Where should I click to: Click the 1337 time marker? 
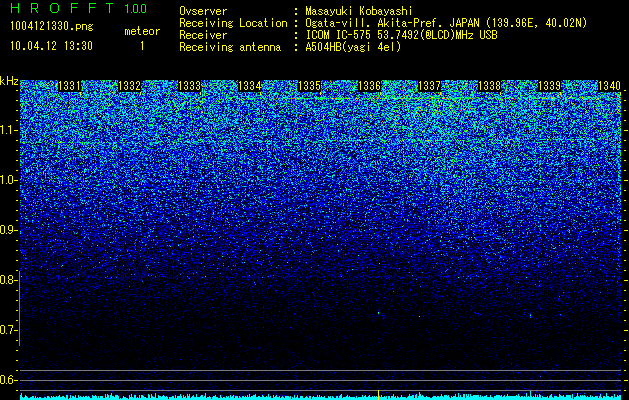(429, 86)
